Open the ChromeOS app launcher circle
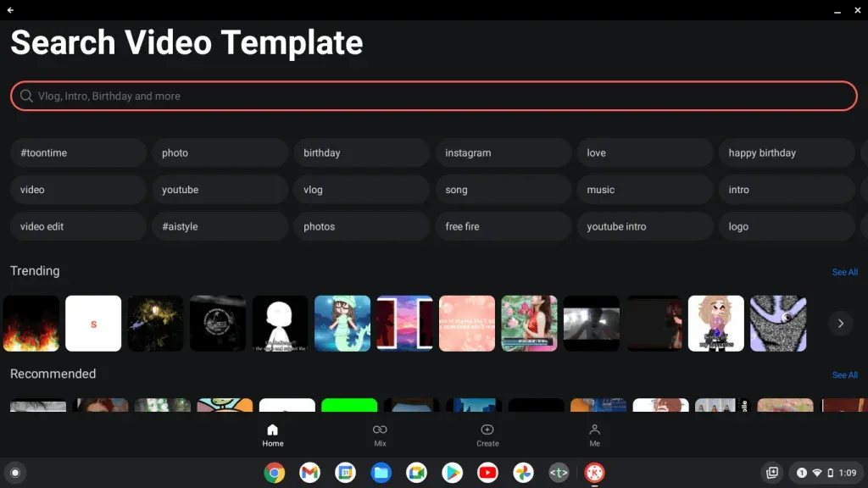The image size is (868, 488). [14, 473]
